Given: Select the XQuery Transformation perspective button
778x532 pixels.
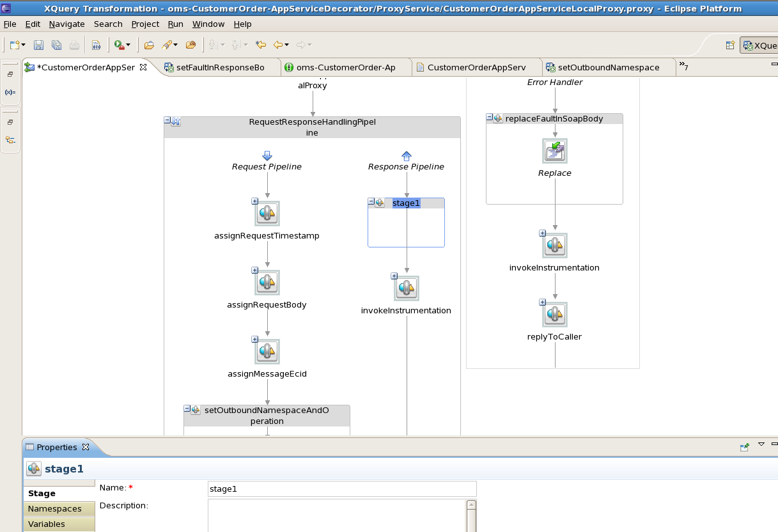Looking at the screenshot, I should point(759,45).
